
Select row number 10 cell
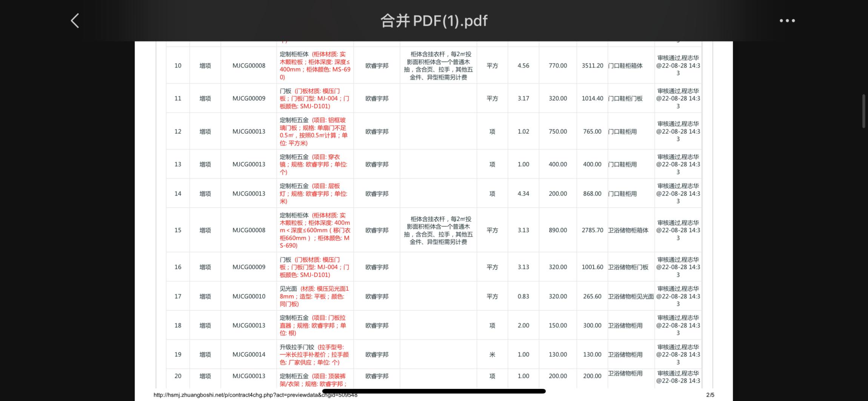[x=178, y=66]
